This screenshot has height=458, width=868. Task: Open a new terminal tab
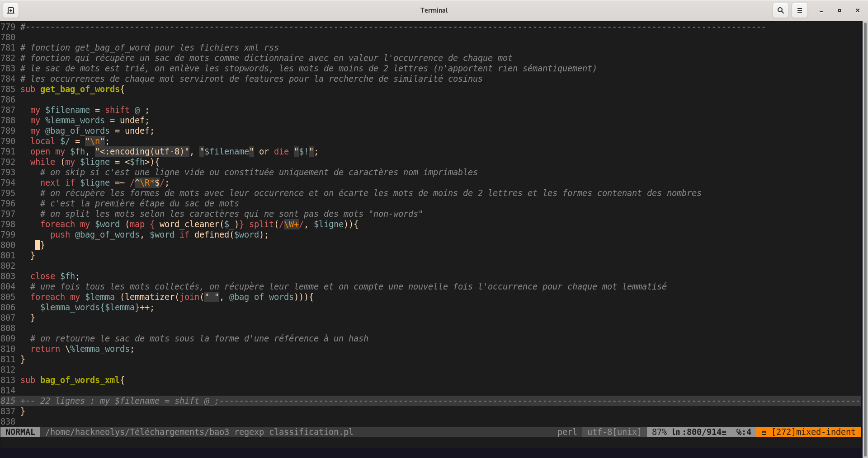click(11, 10)
